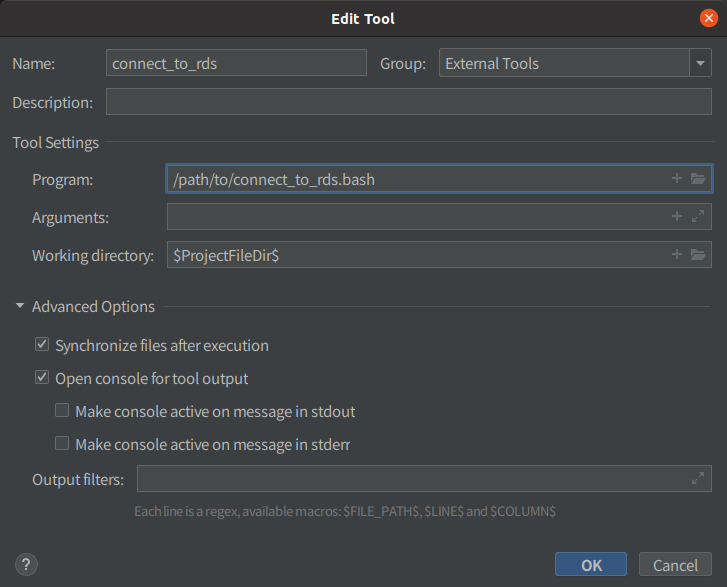Viewport: 727px width, 587px height.
Task: Disable Synchronize files after execution
Action: (x=42, y=346)
